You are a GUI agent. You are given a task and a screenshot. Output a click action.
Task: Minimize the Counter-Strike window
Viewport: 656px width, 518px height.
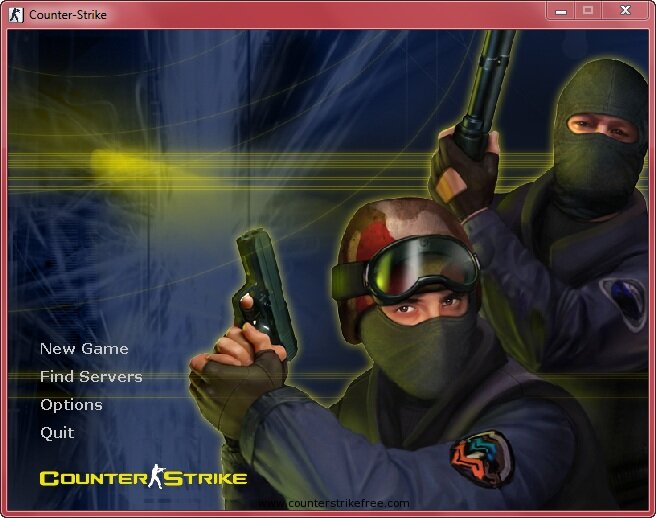[x=561, y=11]
